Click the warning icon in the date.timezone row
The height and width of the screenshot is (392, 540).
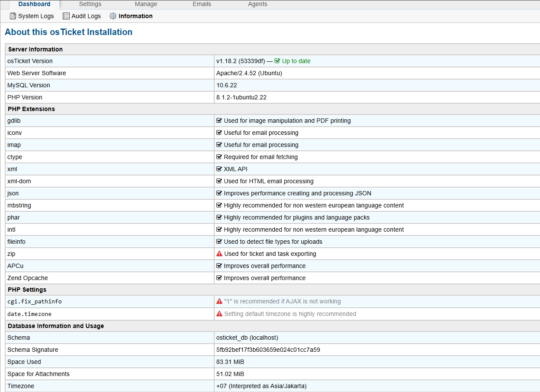(x=219, y=314)
